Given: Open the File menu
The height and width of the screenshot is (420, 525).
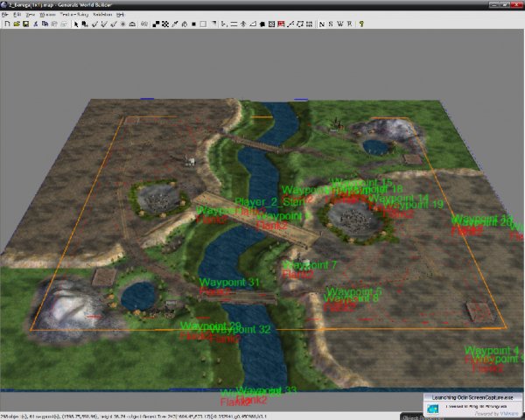Looking at the screenshot, I should click(7, 15).
